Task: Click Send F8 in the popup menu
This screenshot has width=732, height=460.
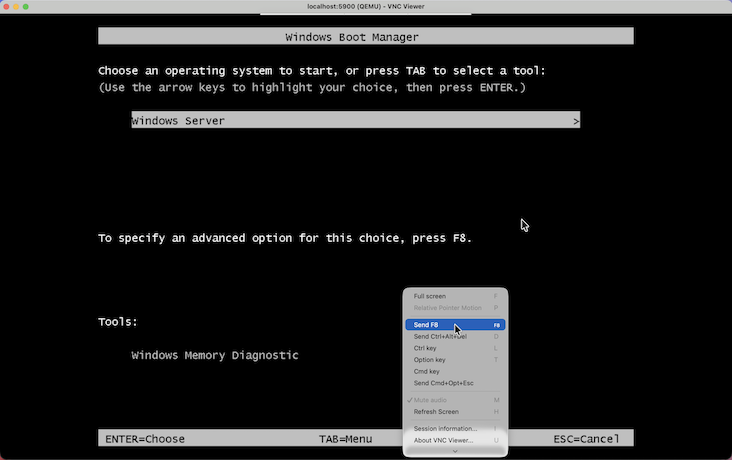Action: [x=427, y=325]
